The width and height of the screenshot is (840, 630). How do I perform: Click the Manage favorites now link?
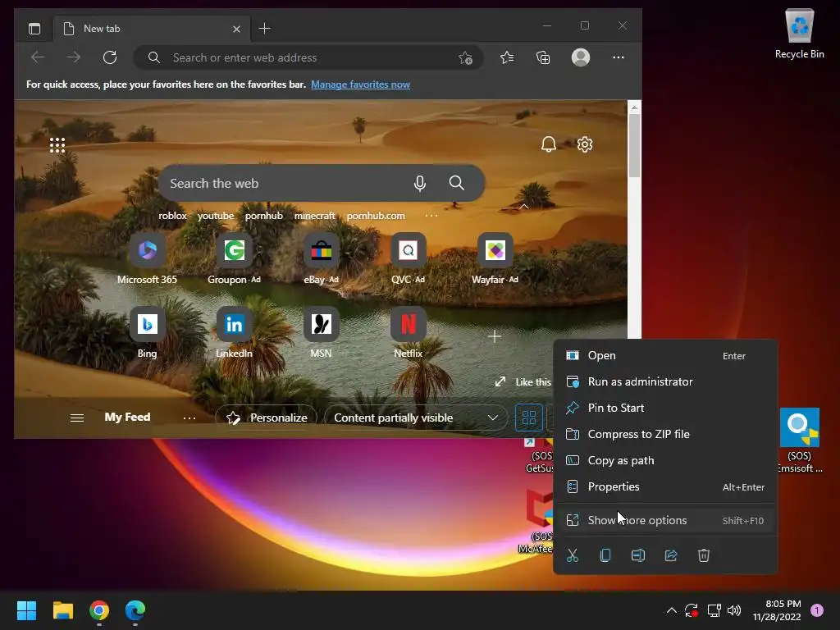(x=361, y=84)
